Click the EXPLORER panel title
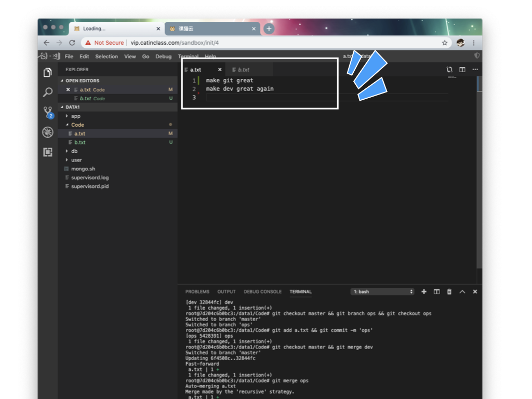This screenshot has width=532, height=399. point(77,70)
